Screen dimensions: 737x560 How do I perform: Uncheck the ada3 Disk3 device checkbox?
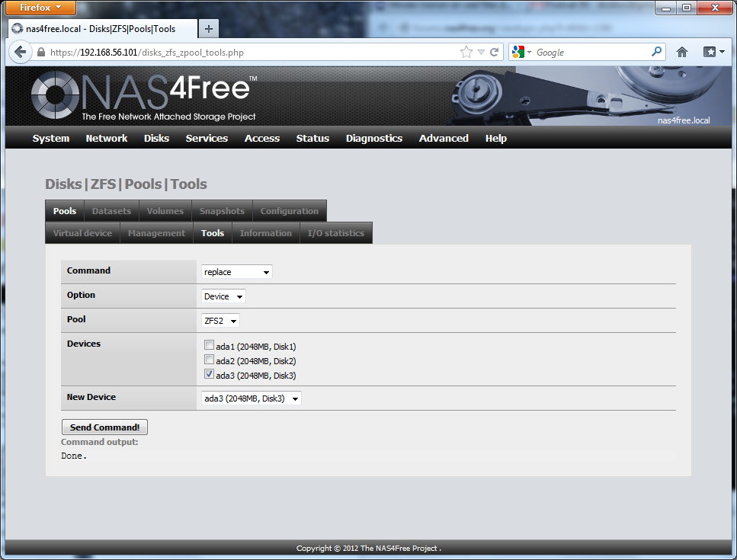(209, 374)
